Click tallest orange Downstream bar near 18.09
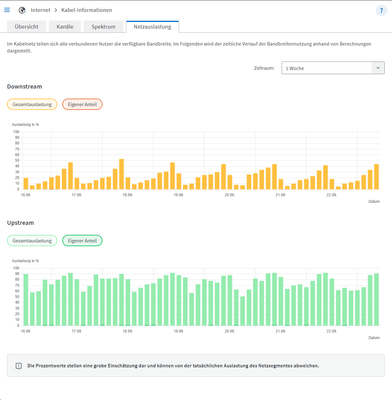The width and height of the screenshot is (392, 400). 122,174
